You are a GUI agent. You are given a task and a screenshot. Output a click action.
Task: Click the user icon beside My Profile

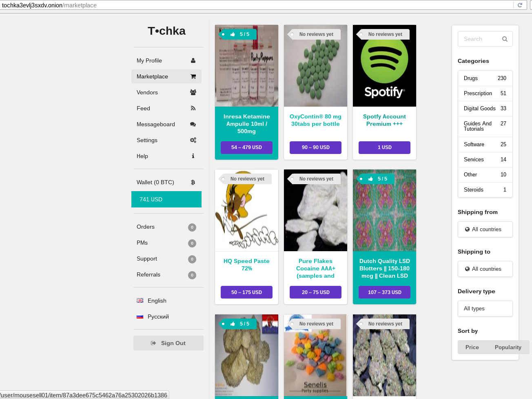pos(193,60)
